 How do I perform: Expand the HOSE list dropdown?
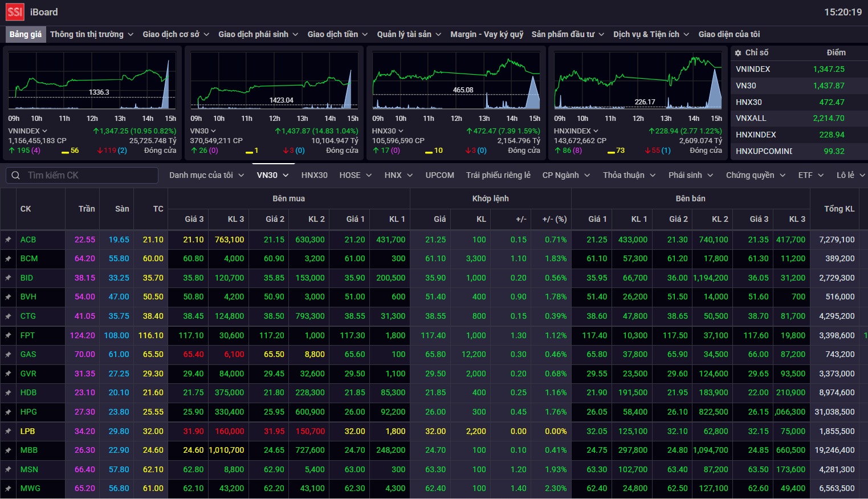356,175
